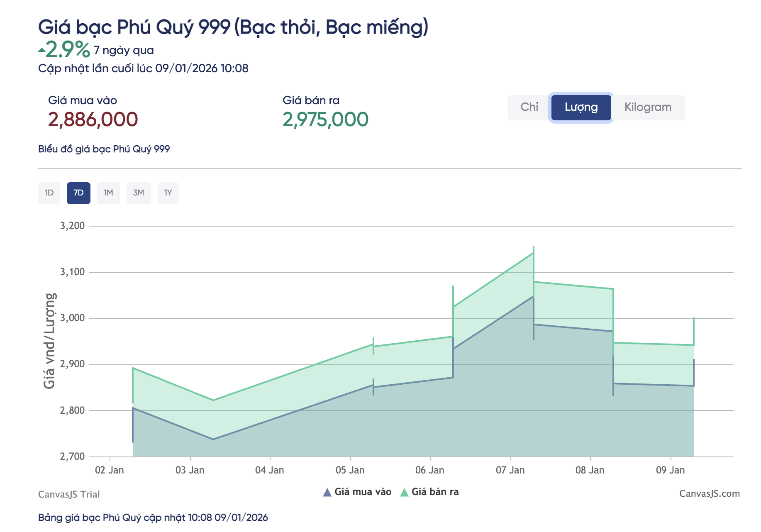
Task: Toggle the Giá bán ra legend triangle
Action: click(404, 492)
